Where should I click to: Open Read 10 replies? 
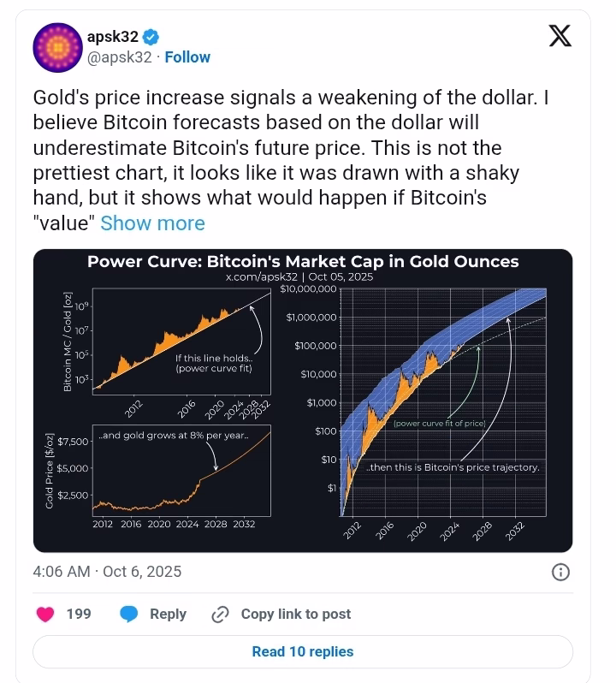point(303,651)
